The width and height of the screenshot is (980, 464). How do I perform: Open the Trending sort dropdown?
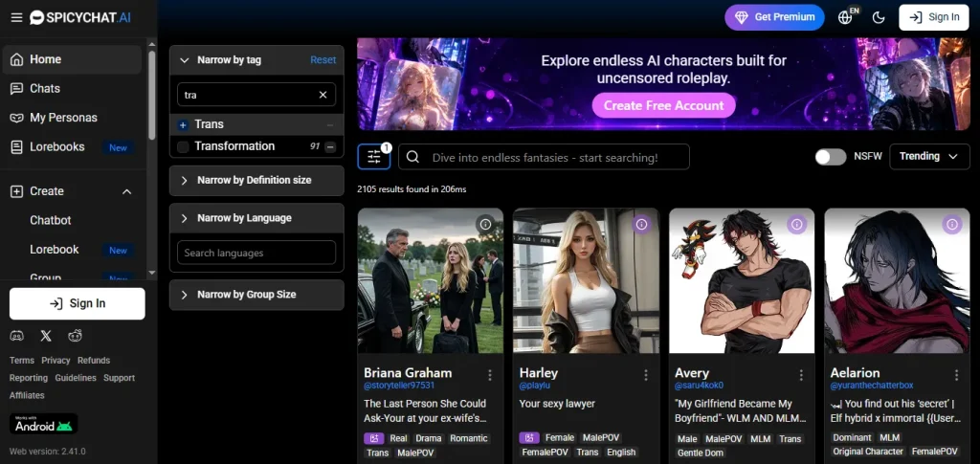pos(928,157)
